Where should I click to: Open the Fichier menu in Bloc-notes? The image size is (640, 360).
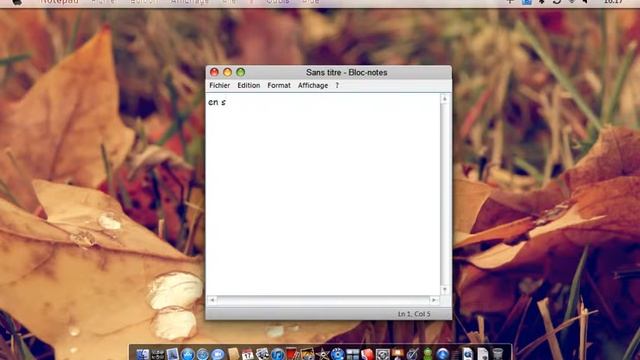219,85
